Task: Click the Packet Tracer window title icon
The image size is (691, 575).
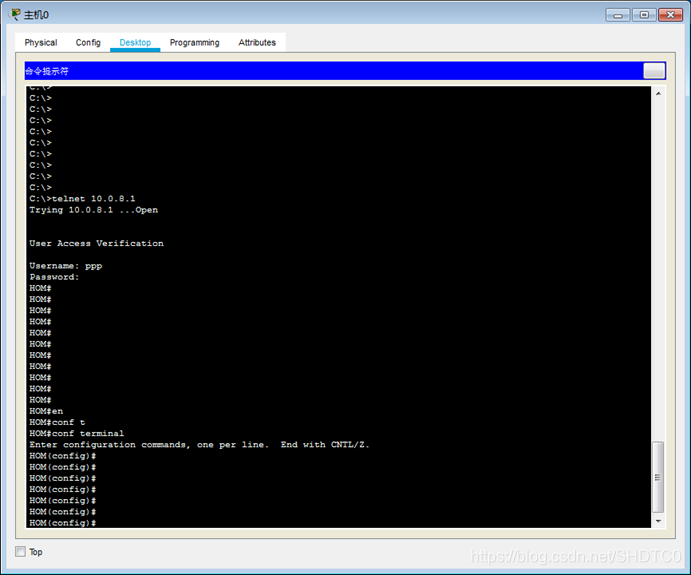Action: [x=15, y=15]
